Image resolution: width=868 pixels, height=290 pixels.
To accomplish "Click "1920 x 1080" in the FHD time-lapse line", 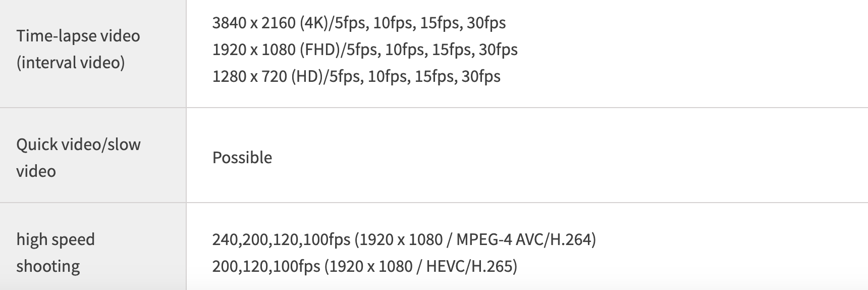I will point(253,50).
